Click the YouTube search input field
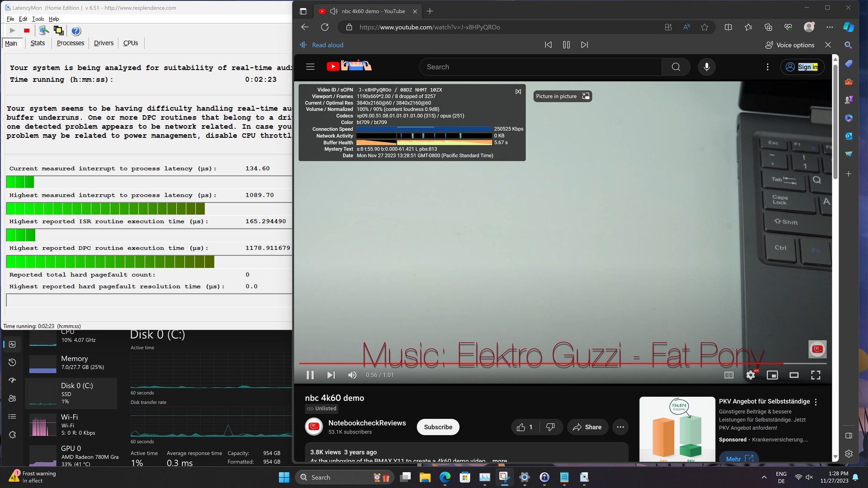 point(540,67)
